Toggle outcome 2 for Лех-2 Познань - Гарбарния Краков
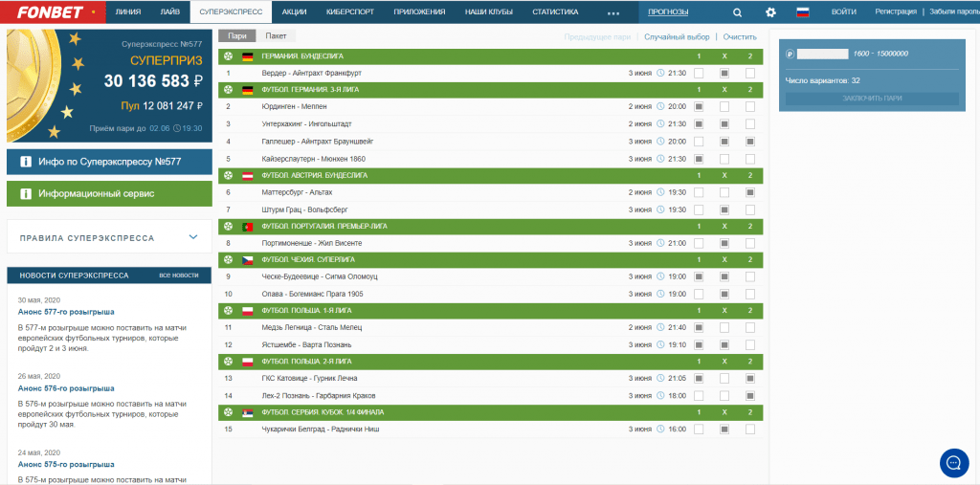 click(x=750, y=396)
